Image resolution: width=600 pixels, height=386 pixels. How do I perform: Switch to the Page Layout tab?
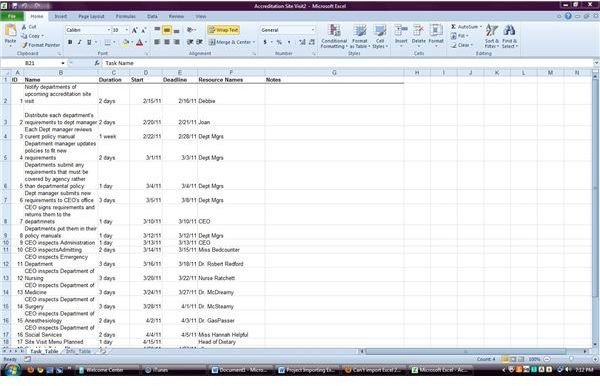coord(91,16)
